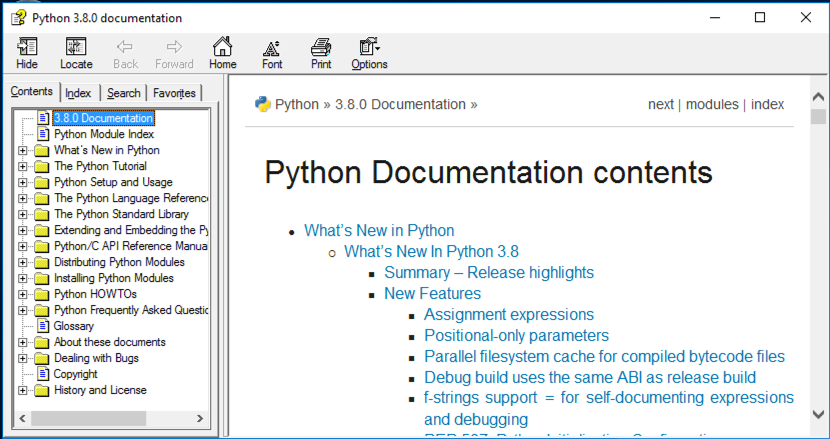Image resolution: width=830 pixels, height=439 pixels.
Task: Open the New Features link
Action: [x=432, y=293]
